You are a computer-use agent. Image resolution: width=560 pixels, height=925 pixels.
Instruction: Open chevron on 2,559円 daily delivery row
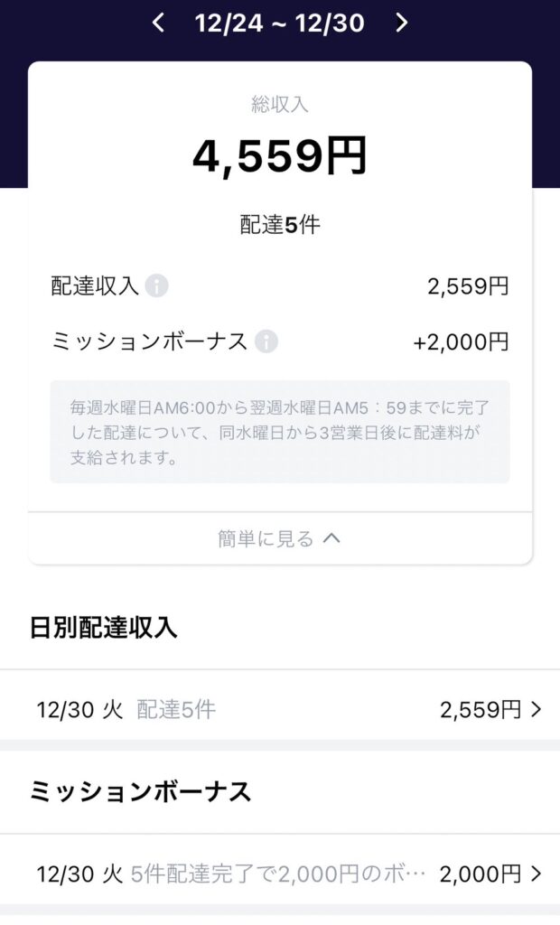(x=537, y=710)
